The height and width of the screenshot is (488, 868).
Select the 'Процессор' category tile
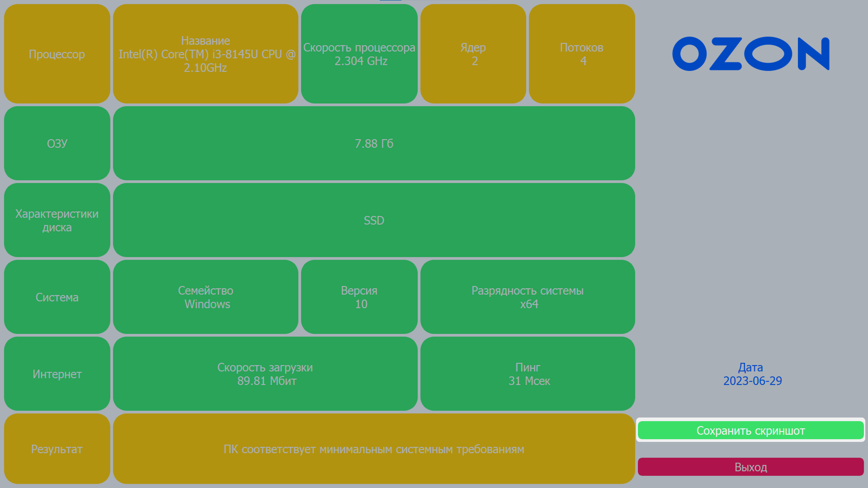(57, 54)
